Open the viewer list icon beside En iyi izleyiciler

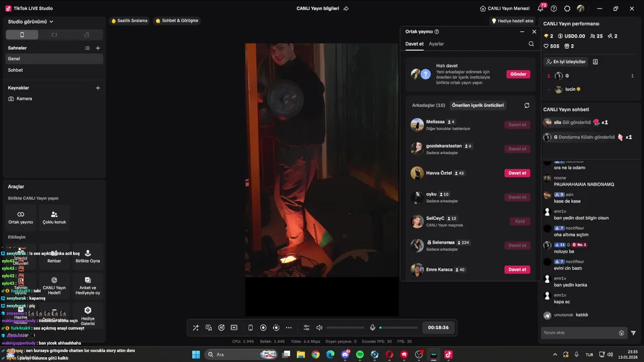pos(595,62)
